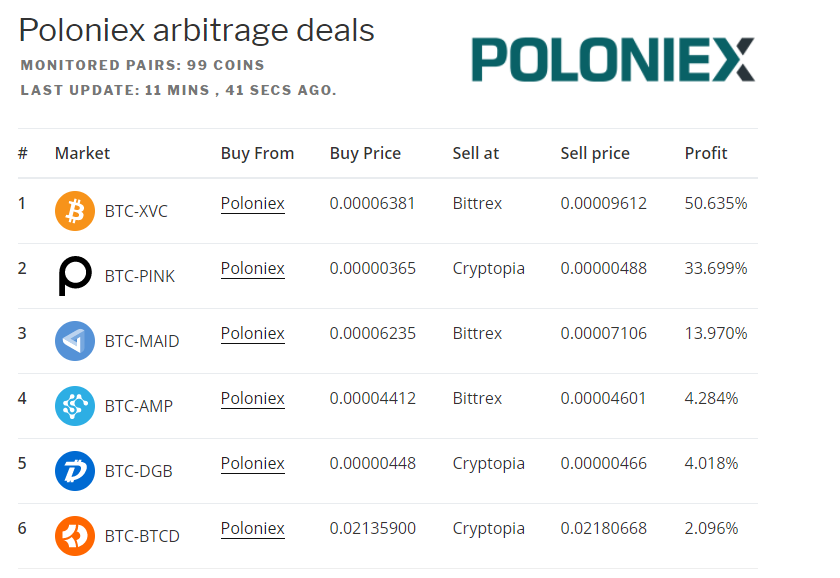
Task: Open the Poloniex link for BTC-PINK
Action: [252, 268]
